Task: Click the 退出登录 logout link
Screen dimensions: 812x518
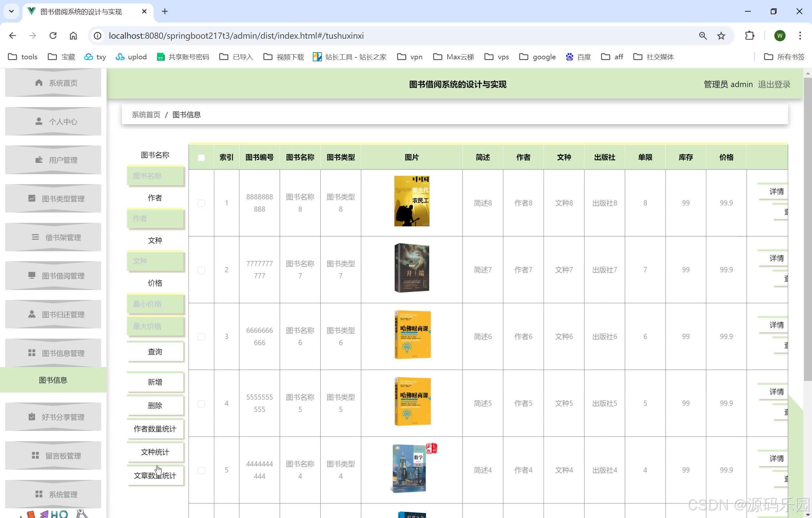Action: (x=774, y=85)
